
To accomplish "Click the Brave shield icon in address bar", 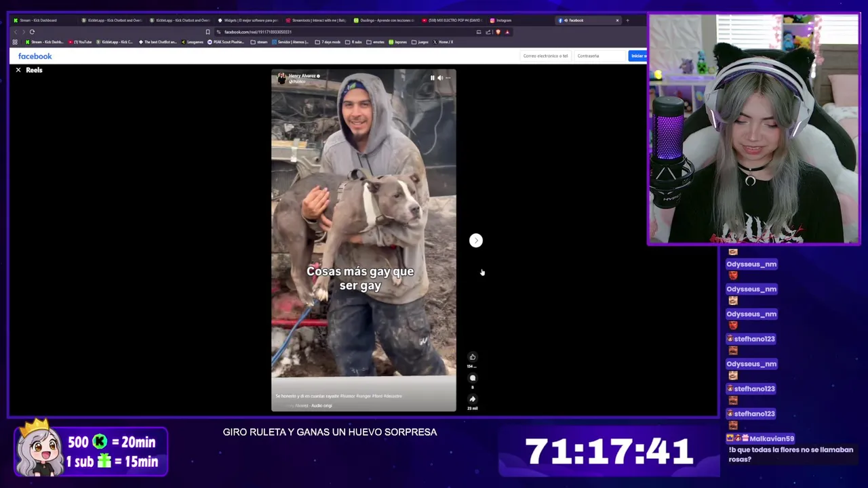I will coord(498,32).
